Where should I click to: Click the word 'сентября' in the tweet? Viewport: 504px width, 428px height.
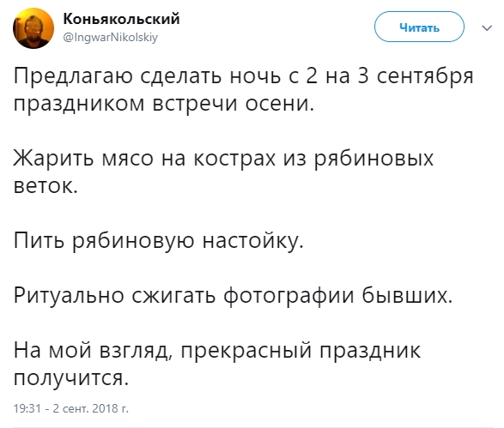[425, 77]
